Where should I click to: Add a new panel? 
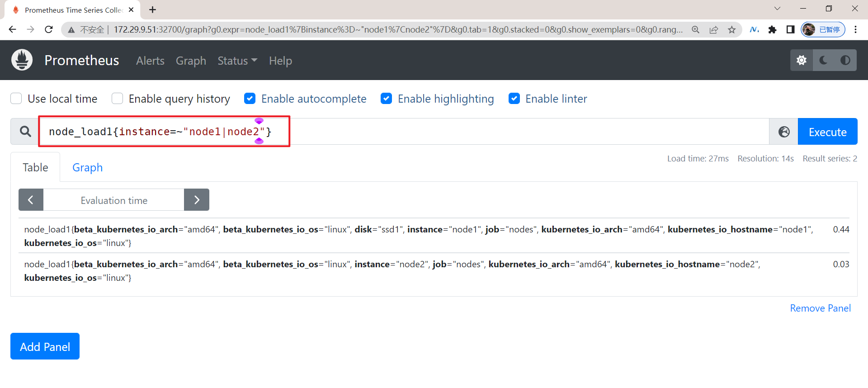tap(45, 346)
